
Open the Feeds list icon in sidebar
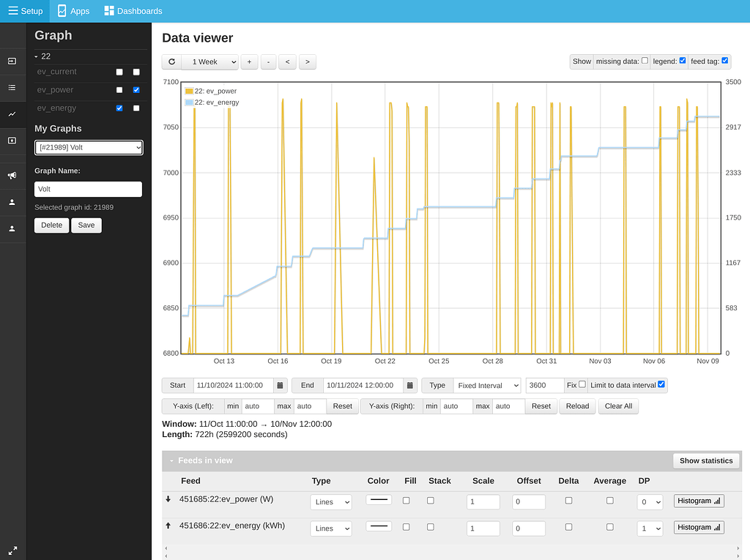click(x=12, y=88)
